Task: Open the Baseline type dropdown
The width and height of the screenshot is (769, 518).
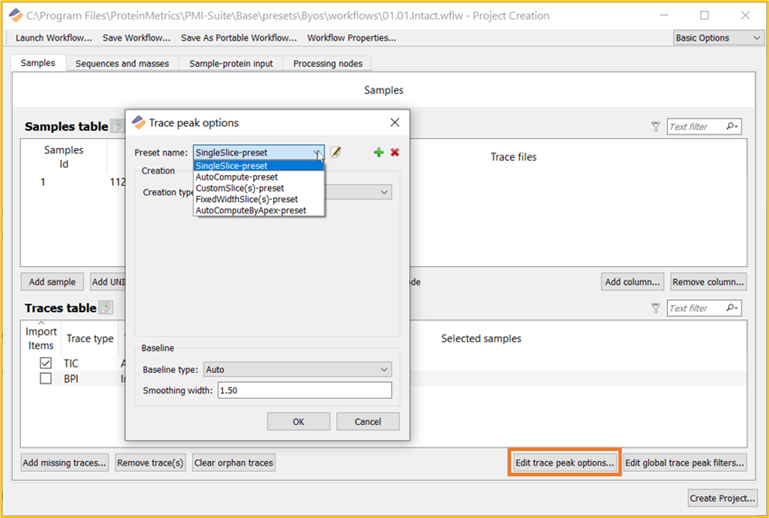Action: [x=297, y=369]
